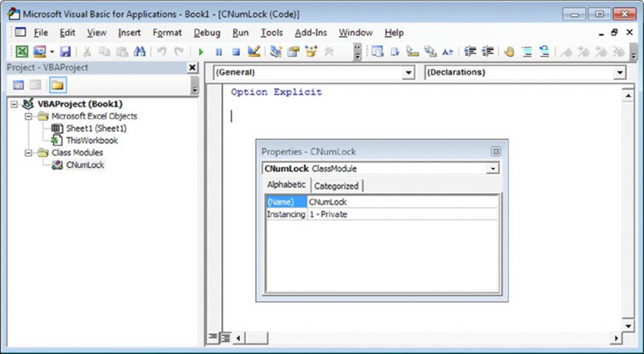Click the green Run Sub play icon
Screen dimensions: 644x354
click(201, 51)
